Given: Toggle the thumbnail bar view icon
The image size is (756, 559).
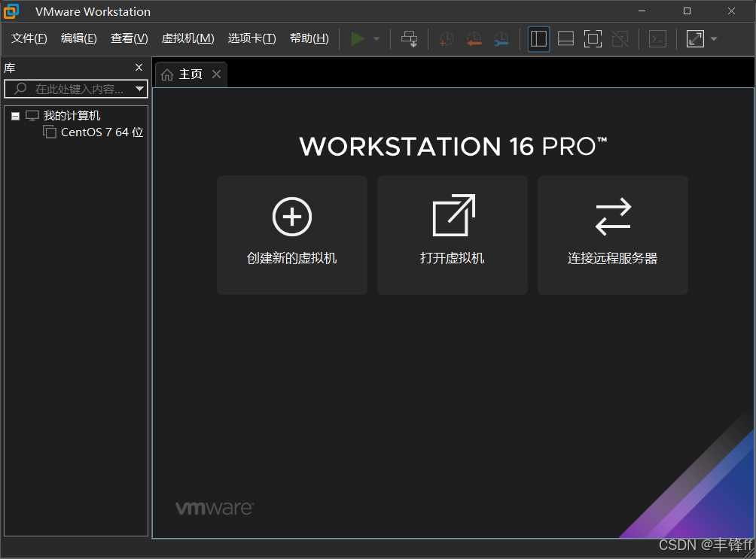Looking at the screenshot, I should pos(565,39).
